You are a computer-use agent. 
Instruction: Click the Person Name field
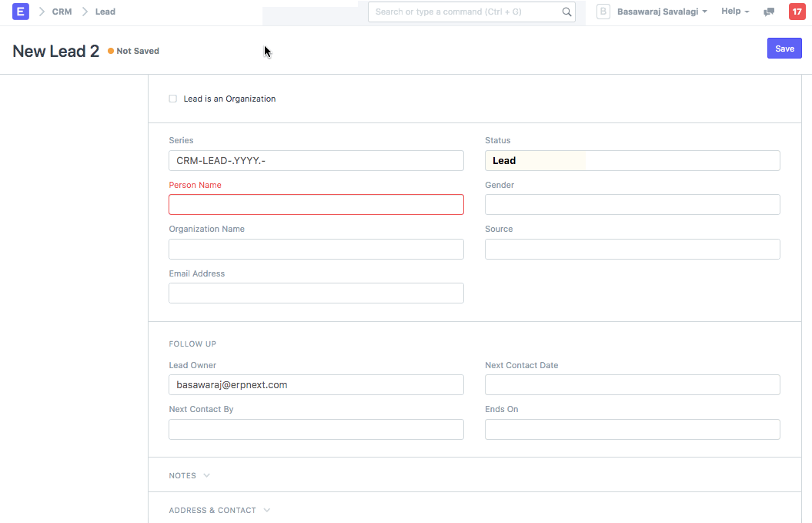click(316, 204)
